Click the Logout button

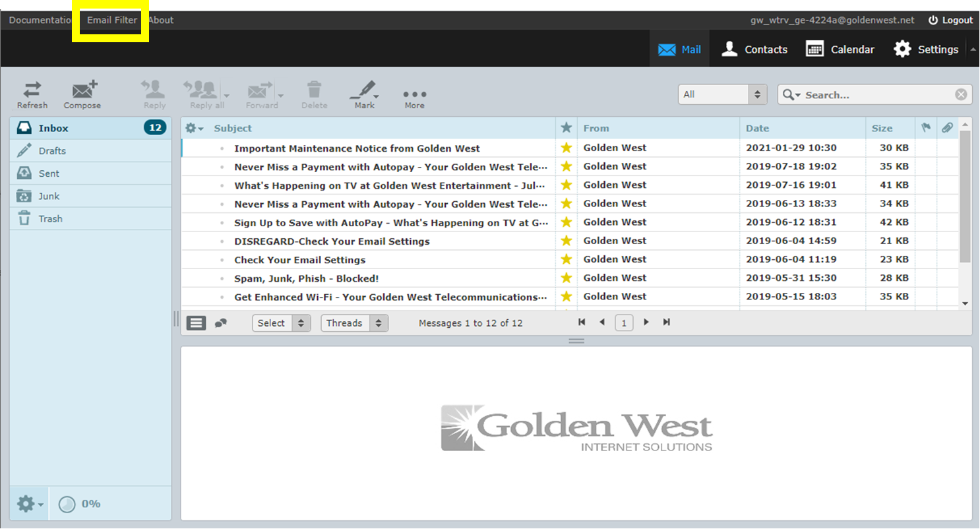tap(950, 20)
